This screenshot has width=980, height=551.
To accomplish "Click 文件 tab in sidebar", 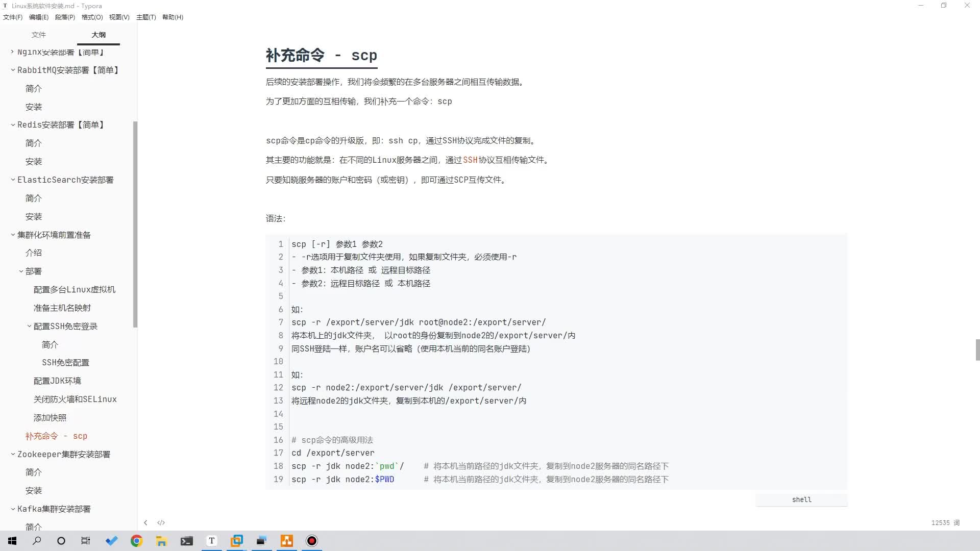I will [37, 34].
